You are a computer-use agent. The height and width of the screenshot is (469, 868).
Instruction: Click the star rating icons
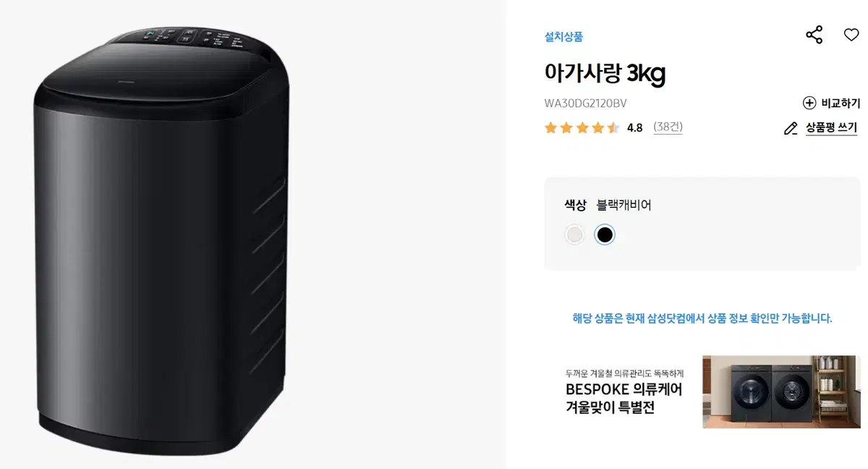pyautogui.click(x=582, y=128)
